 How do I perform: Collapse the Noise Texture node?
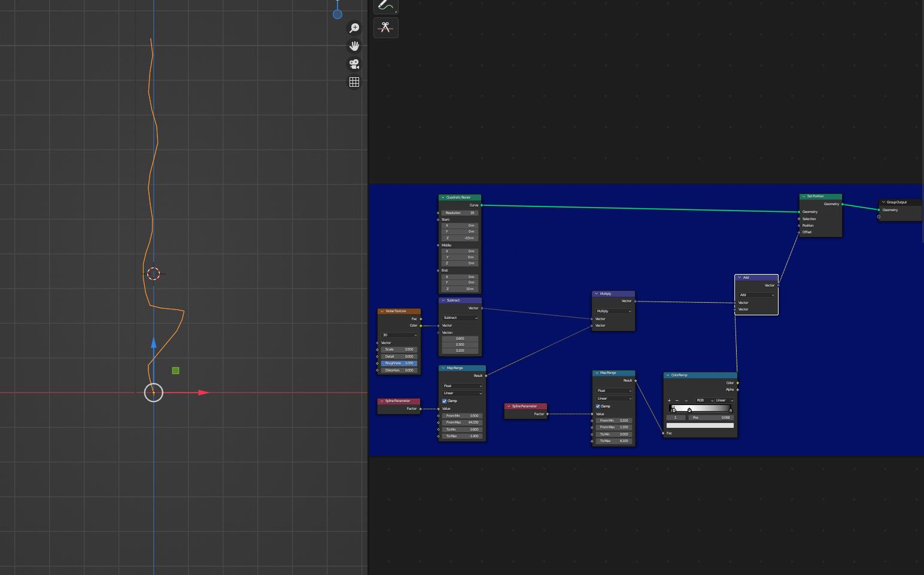click(x=382, y=311)
